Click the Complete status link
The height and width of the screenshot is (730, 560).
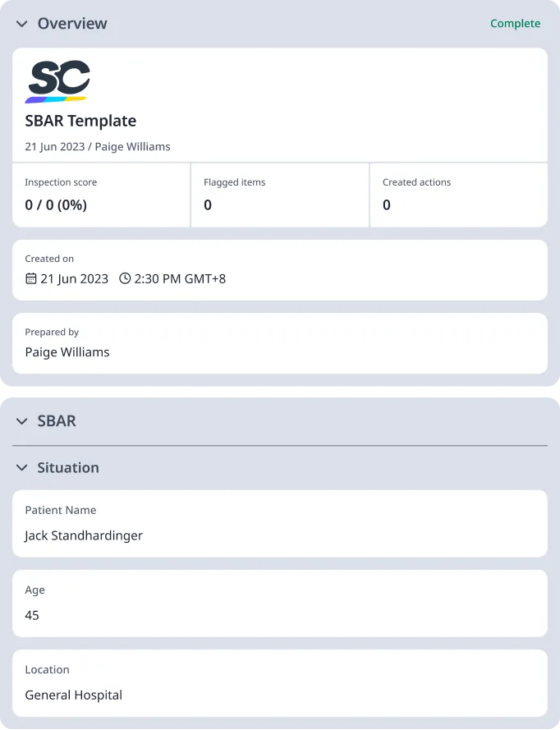pyautogui.click(x=515, y=24)
